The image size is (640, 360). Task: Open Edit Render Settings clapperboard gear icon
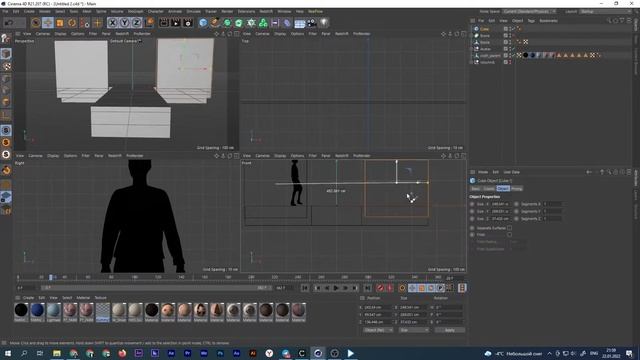188,23
